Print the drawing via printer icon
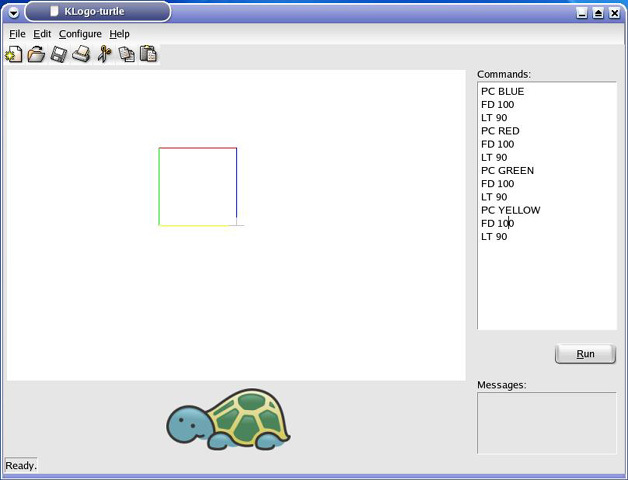 [x=81, y=55]
